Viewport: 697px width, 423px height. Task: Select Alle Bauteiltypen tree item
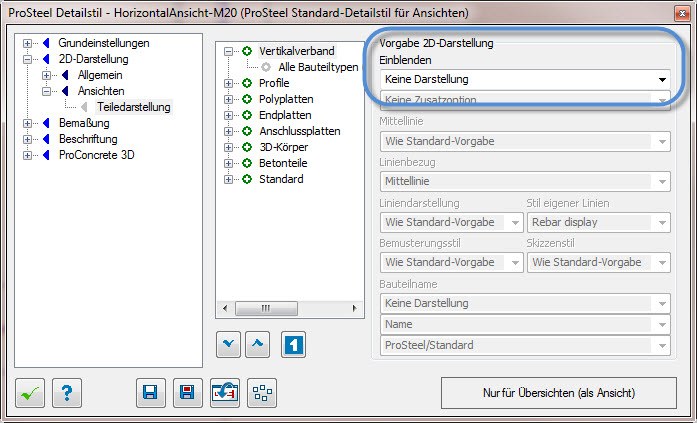(318, 67)
